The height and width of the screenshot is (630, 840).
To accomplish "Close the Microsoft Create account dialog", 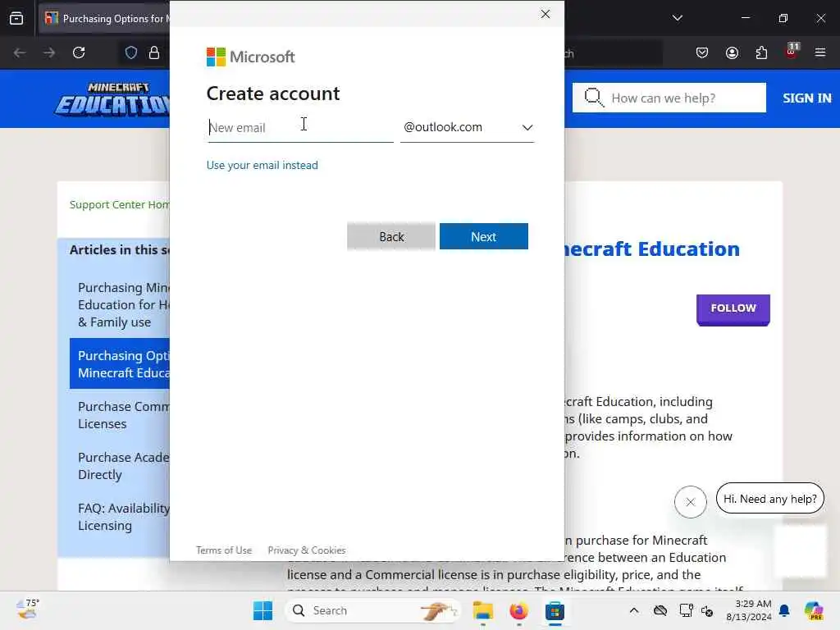I will [545, 14].
